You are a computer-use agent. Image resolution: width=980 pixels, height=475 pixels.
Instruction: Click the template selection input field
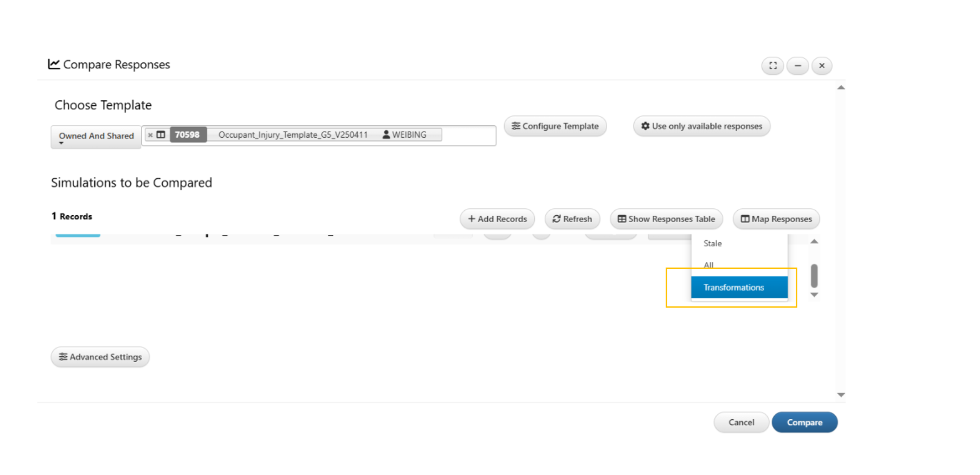[319, 136]
